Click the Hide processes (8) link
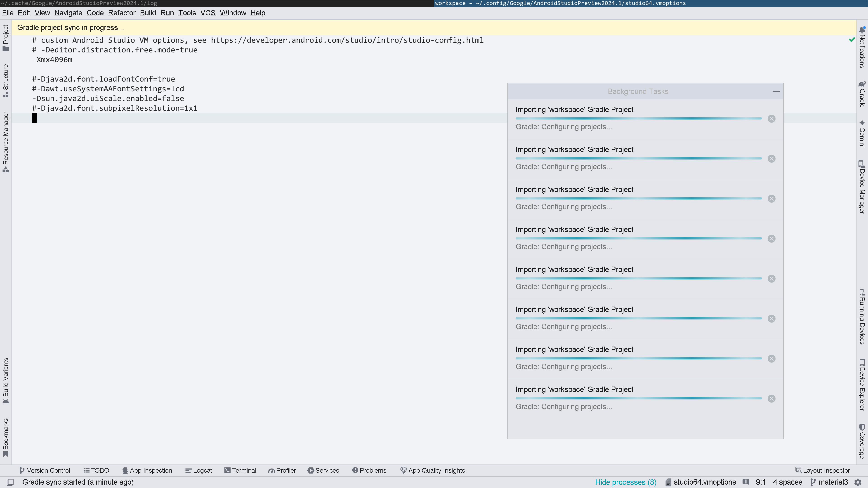868x488 pixels. click(x=626, y=482)
